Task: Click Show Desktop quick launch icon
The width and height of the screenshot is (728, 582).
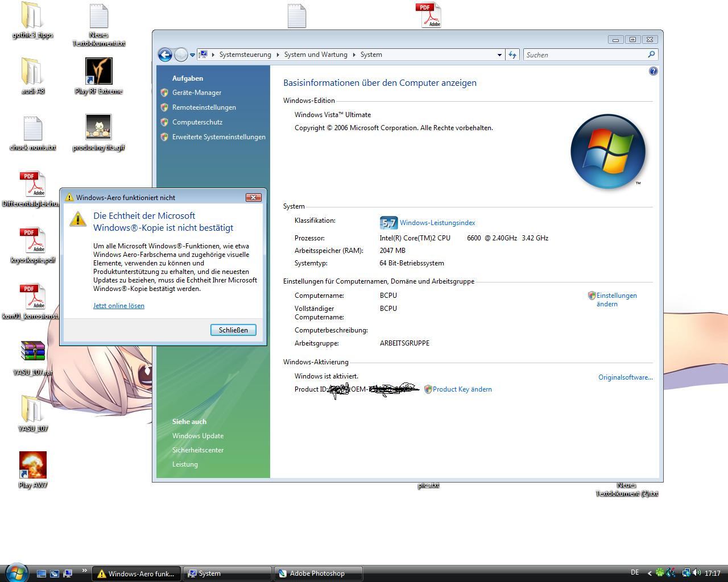Action: (41, 573)
